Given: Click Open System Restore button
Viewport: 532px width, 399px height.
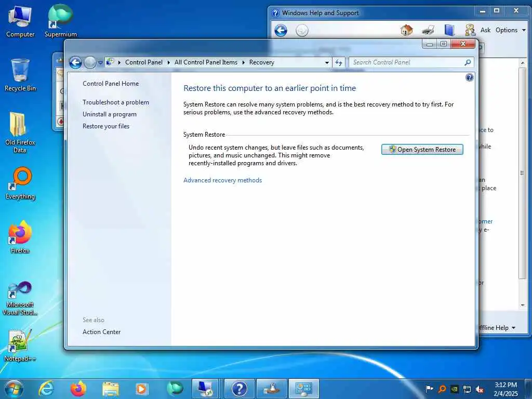Looking at the screenshot, I should pos(422,150).
